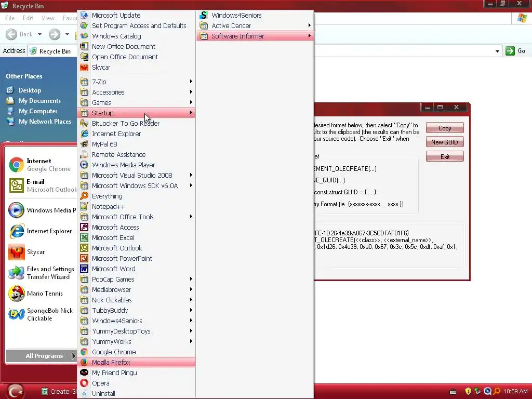Image resolution: width=532 pixels, height=399 pixels.
Task: Launch SpongeBob Nick Clickable pinned item
Action: 41,314
